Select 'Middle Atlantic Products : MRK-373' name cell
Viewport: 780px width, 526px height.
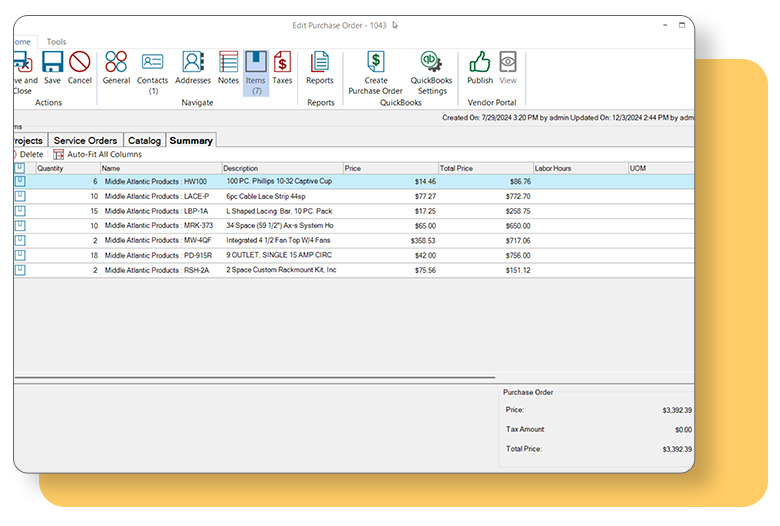[159, 225]
